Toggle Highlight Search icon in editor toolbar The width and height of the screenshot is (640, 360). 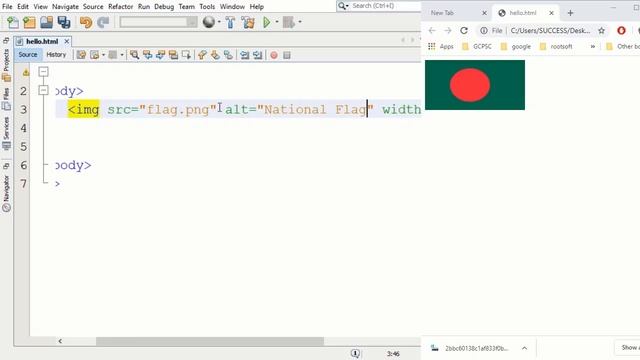pos(173,55)
